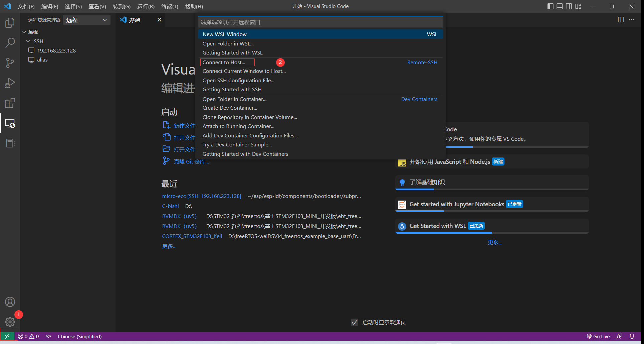Start Go Live server
Viewport: 644px width, 344px height.
598,336
